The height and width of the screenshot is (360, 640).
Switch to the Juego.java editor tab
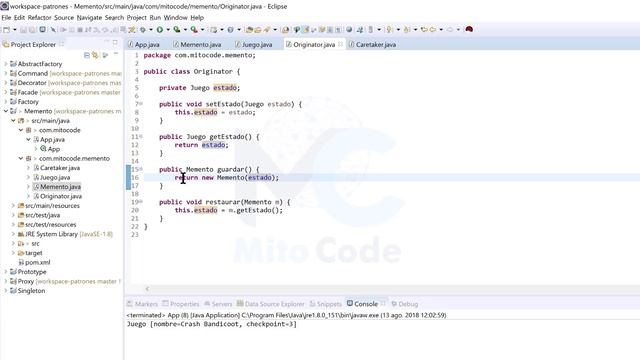[x=253, y=44]
